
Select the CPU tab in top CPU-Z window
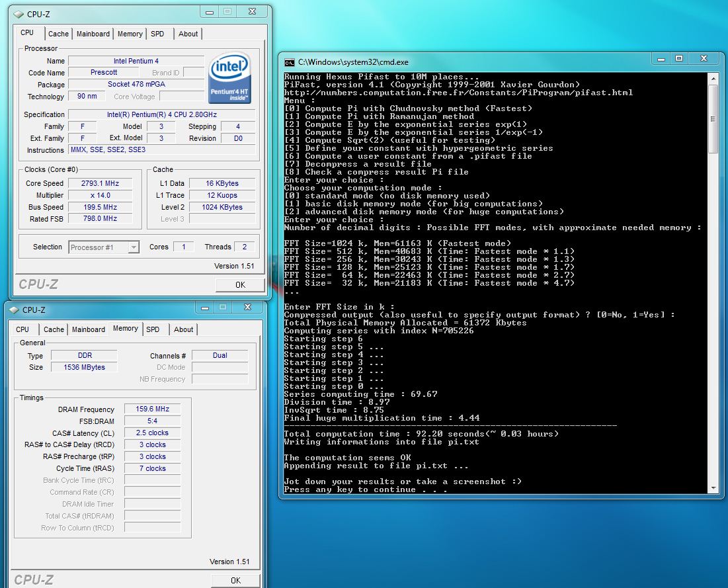tap(27, 32)
